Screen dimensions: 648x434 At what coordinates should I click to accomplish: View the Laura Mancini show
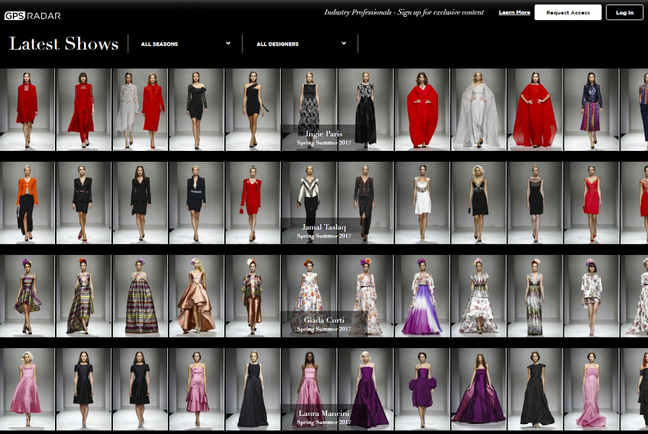coord(320,415)
